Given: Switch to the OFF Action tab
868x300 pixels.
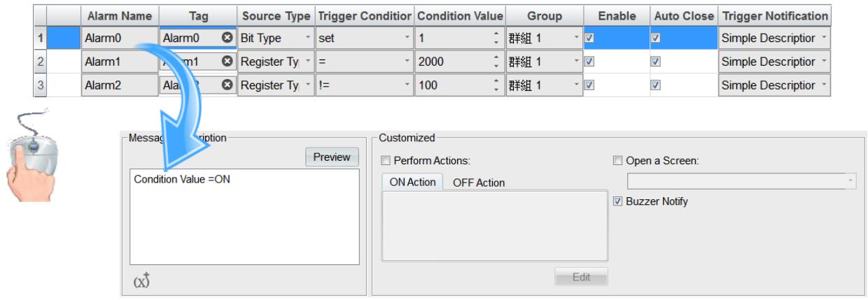Looking at the screenshot, I should tap(479, 183).
